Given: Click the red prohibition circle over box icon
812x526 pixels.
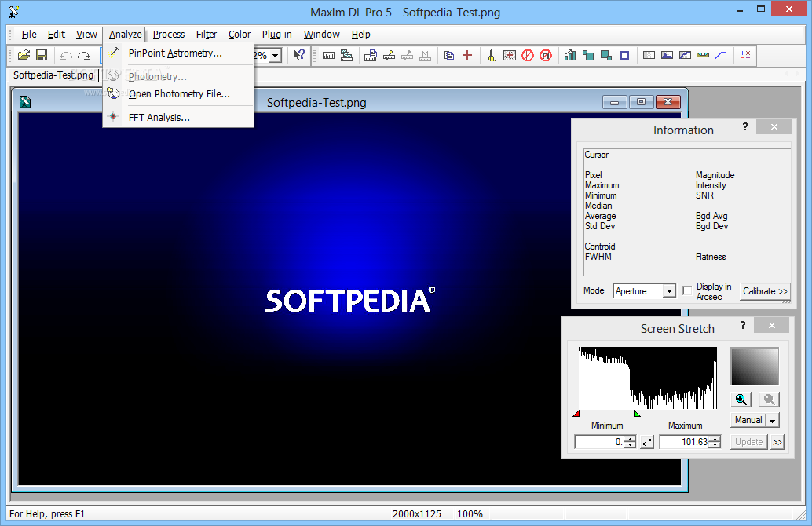Looking at the screenshot, I should tap(546, 56).
